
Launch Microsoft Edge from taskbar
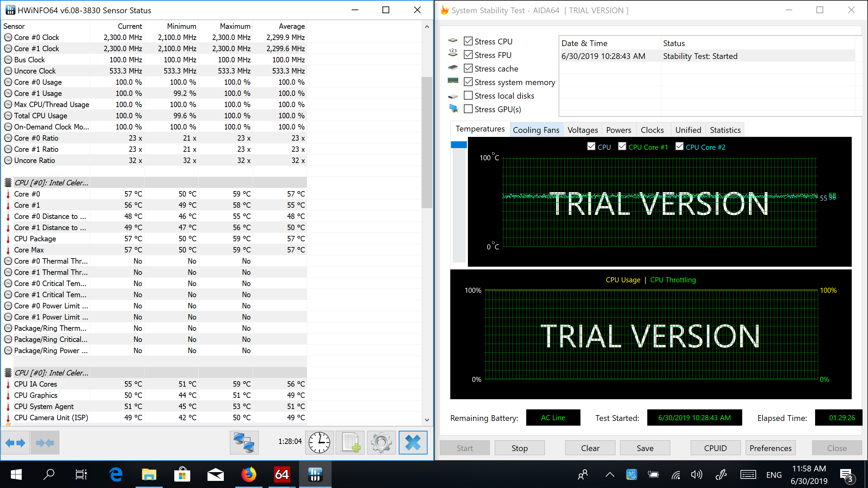pyautogui.click(x=116, y=474)
